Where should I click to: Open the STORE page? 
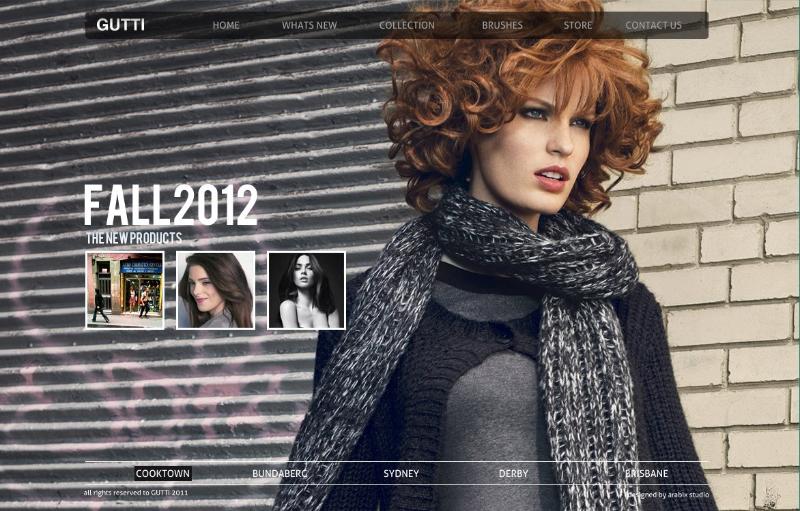[x=578, y=25]
